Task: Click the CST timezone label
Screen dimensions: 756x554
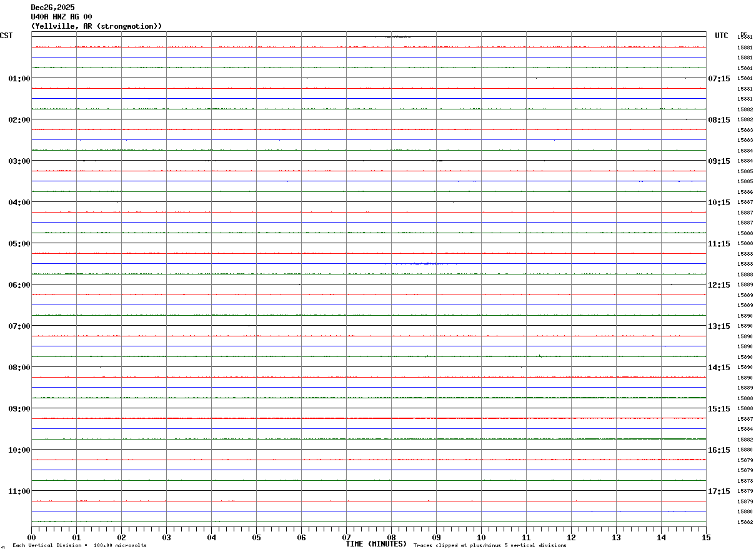Action: point(6,36)
